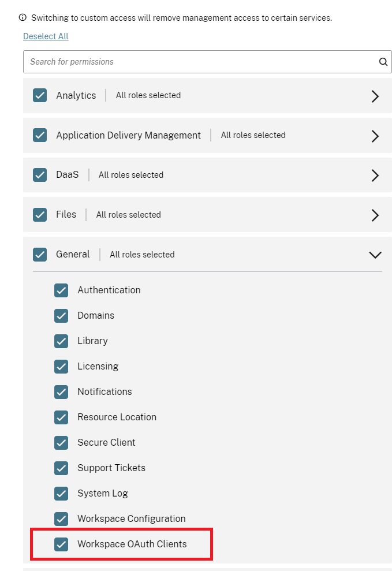Click the Search for permissions field
The width and height of the screenshot is (392, 571).
(196, 62)
